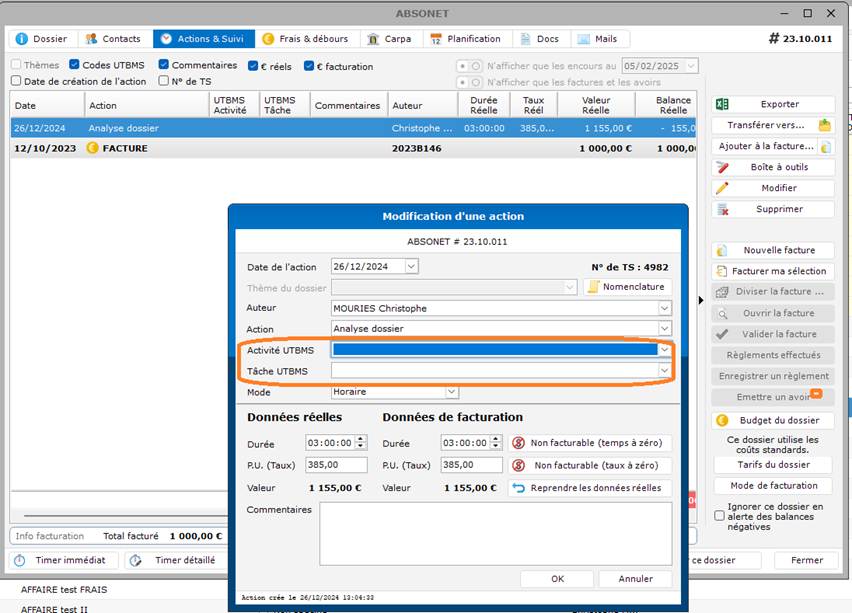Click the Supprimer delete icon
Screen dimensions: 852x613
[722, 209]
